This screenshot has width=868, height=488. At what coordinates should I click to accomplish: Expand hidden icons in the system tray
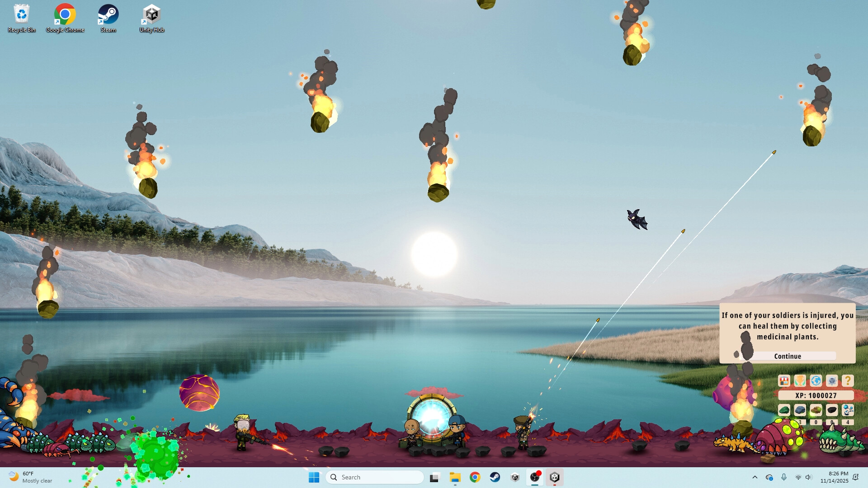pos(755,477)
